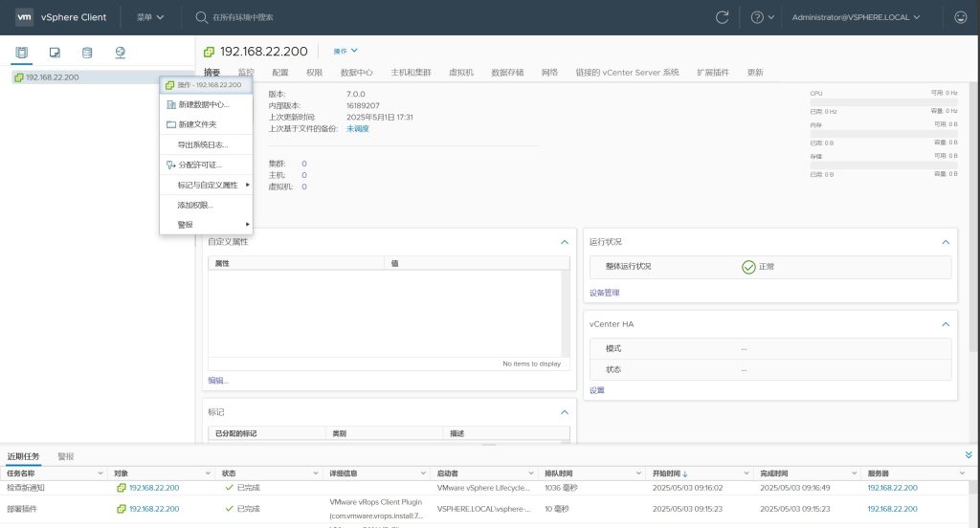Open the 菜单 dropdown in the top bar

[x=150, y=17]
